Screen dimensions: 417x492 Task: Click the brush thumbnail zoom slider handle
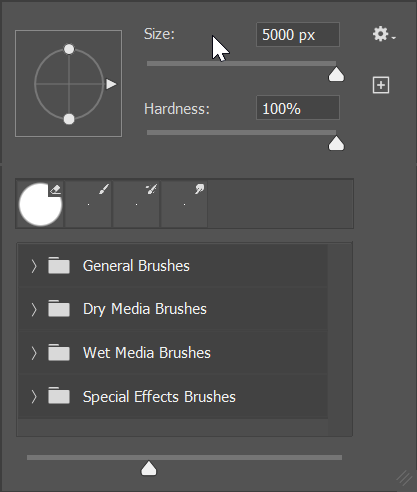pyautogui.click(x=149, y=468)
